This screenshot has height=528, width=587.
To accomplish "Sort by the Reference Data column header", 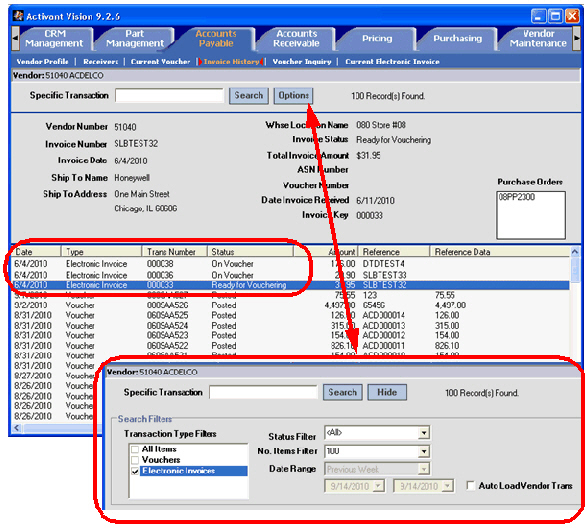I will tap(500, 252).
